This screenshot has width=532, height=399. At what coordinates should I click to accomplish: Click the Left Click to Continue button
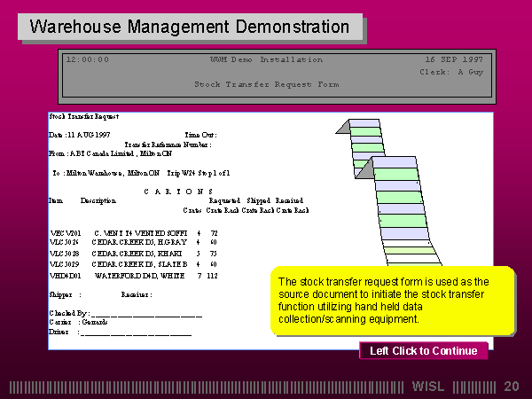tap(423, 351)
